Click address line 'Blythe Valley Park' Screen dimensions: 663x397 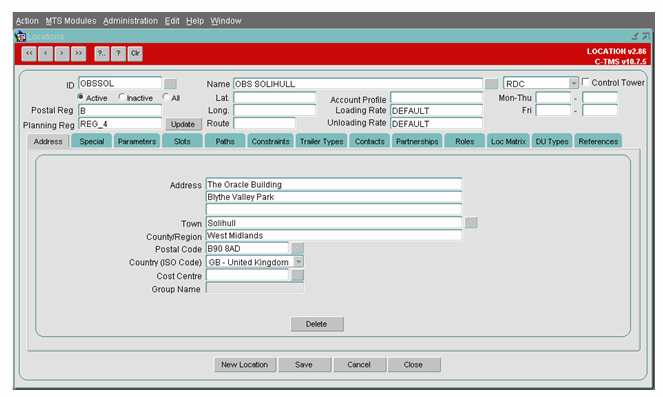[x=334, y=197]
